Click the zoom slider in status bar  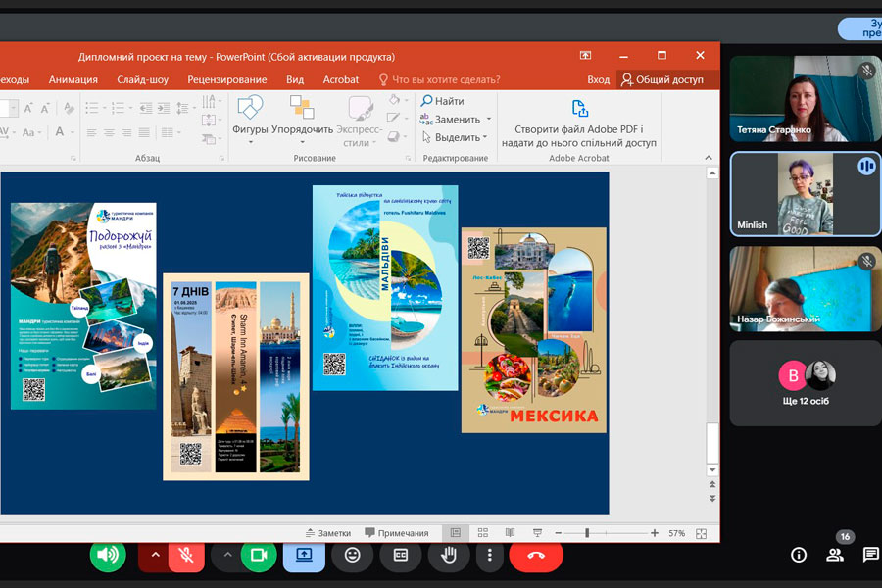click(x=587, y=533)
